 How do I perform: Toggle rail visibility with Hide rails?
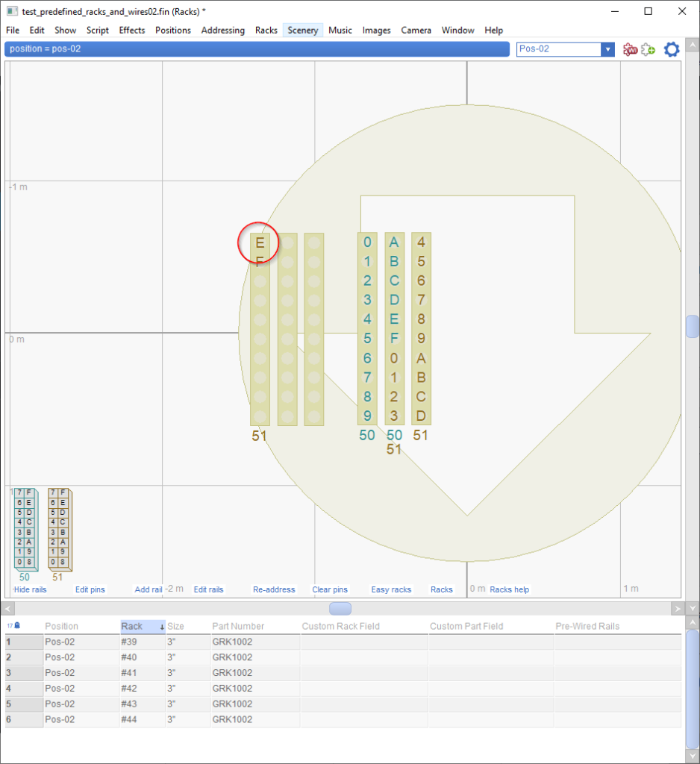click(30, 589)
